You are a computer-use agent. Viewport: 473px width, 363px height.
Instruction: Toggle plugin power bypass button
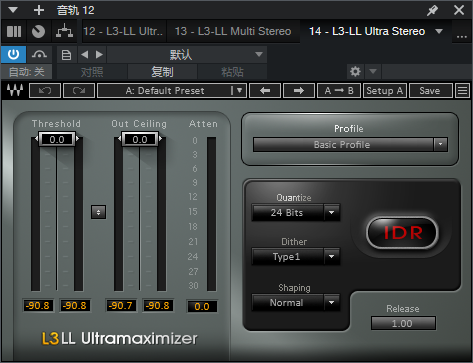coord(13,54)
